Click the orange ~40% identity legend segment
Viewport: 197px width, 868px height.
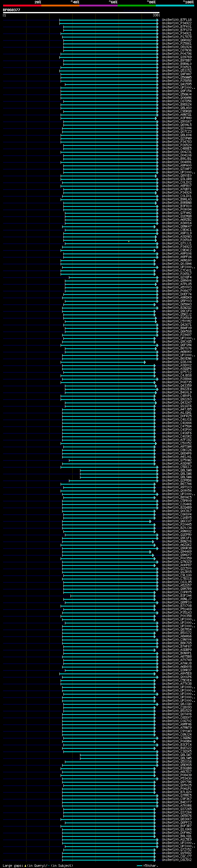point(60,6)
